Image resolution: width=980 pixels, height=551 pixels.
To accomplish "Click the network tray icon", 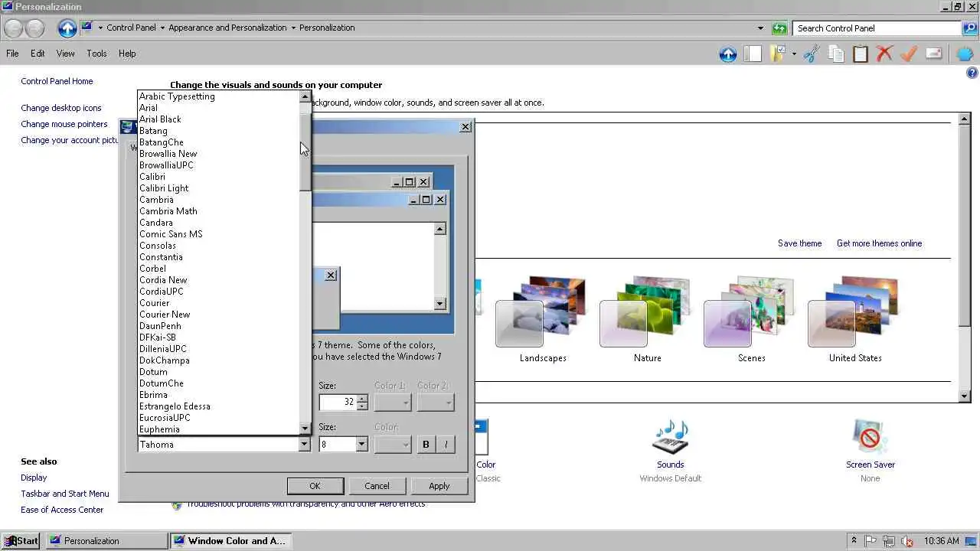I will pos(890,541).
